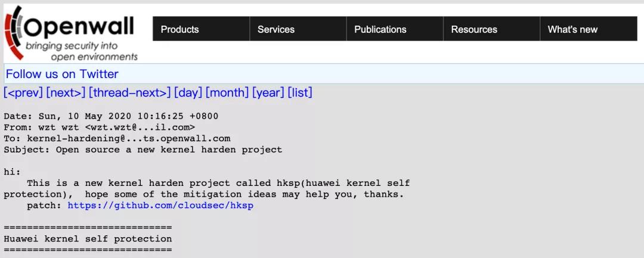Open the mailing [list] index
This screenshot has height=258, width=644.
(300, 93)
